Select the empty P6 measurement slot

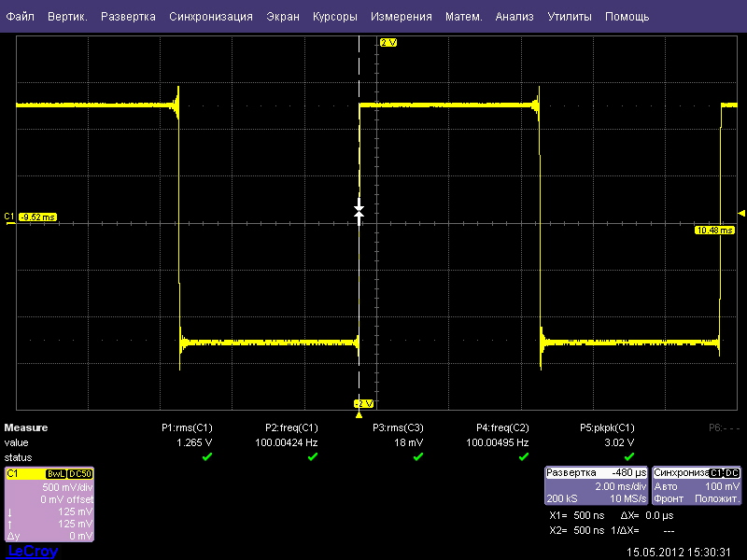tap(722, 427)
